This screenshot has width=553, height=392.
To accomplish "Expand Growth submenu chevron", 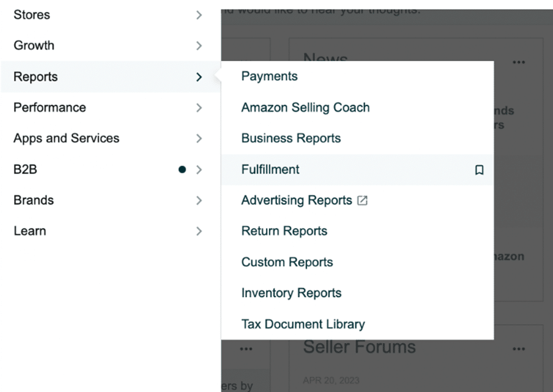I will click(199, 45).
